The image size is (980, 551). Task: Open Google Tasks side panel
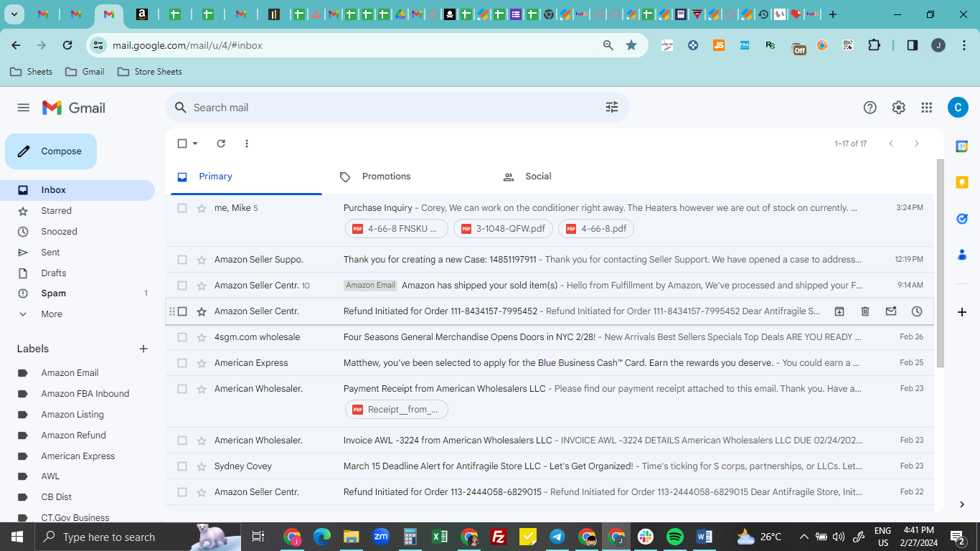point(962,218)
